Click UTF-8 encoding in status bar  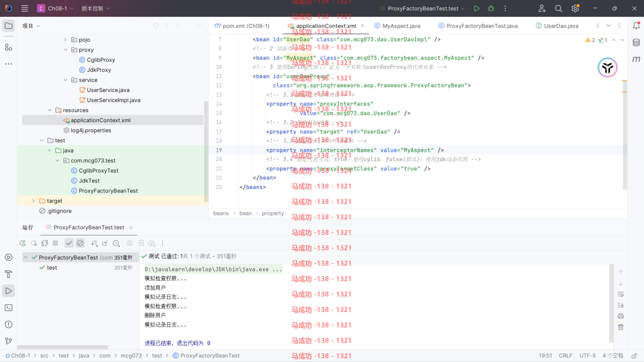(x=587, y=356)
